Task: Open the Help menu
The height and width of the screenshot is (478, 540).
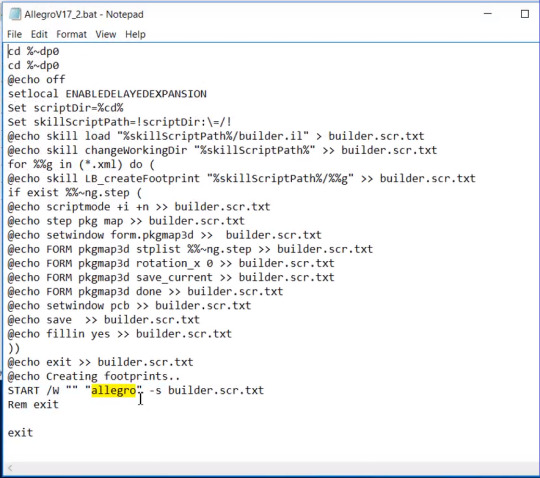Action: (135, 34)
